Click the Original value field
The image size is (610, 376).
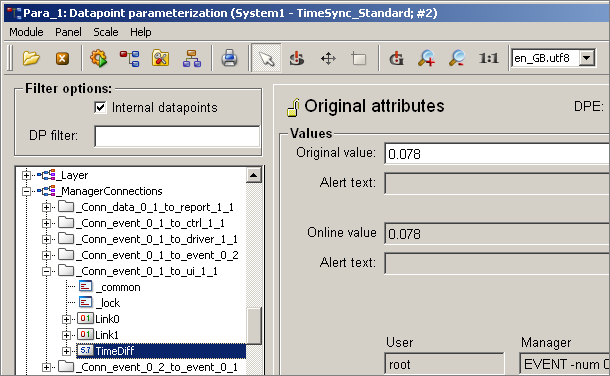pyautogui.click(x=497, y=154)
